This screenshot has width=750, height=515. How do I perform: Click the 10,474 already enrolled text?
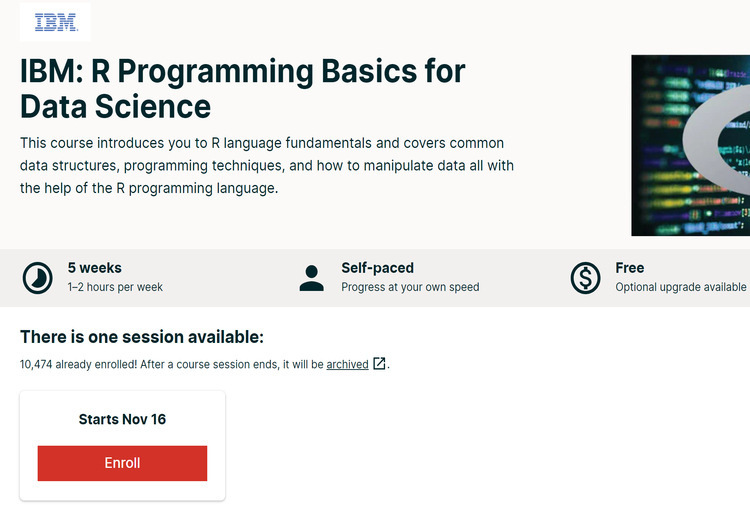(x=77, y=365)
